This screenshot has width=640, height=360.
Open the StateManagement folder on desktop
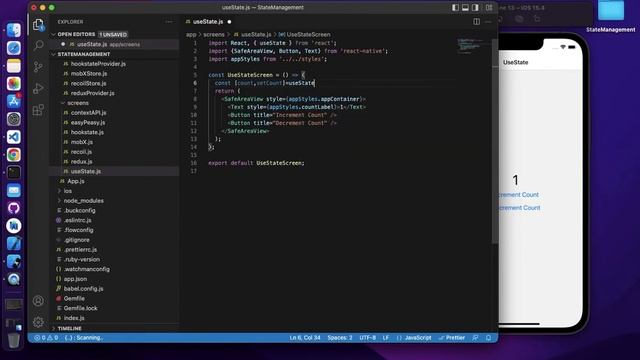coord(611,17)
